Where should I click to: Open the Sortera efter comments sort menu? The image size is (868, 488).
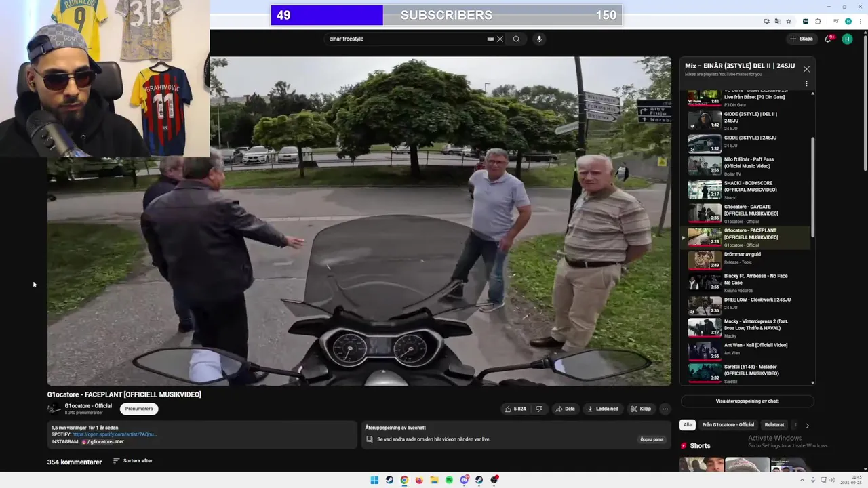click(x=133, y=461)
